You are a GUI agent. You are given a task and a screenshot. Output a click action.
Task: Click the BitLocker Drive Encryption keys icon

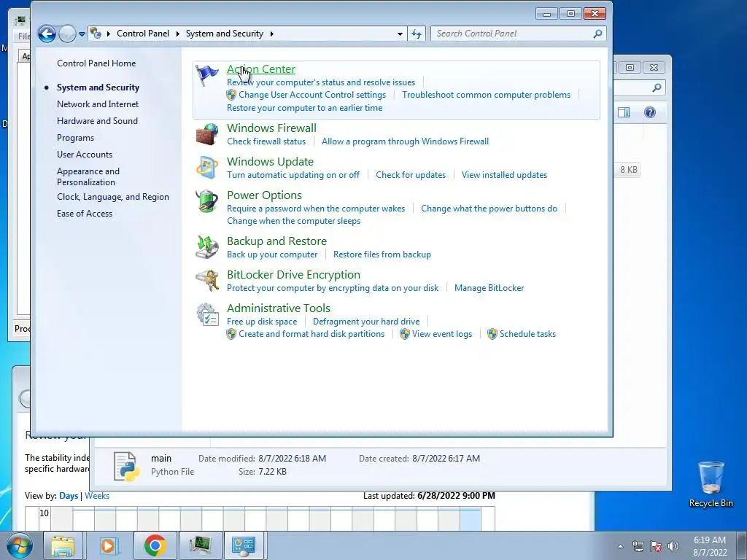tap(206, 281)
